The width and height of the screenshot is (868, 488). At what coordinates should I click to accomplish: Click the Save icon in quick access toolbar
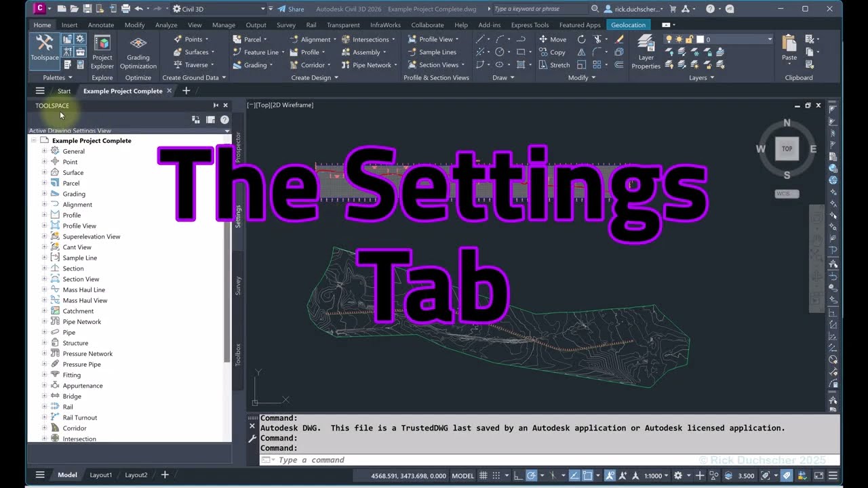[87, 9]
